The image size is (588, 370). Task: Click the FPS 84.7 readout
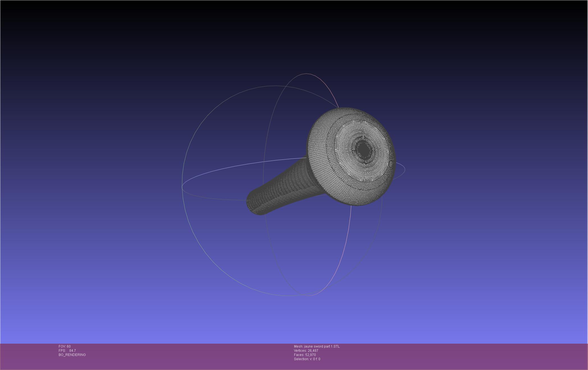(67, 351)
